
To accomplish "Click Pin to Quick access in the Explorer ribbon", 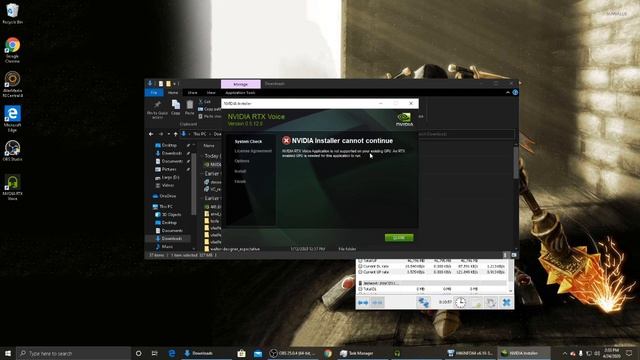I will click(x=157, y=109).
